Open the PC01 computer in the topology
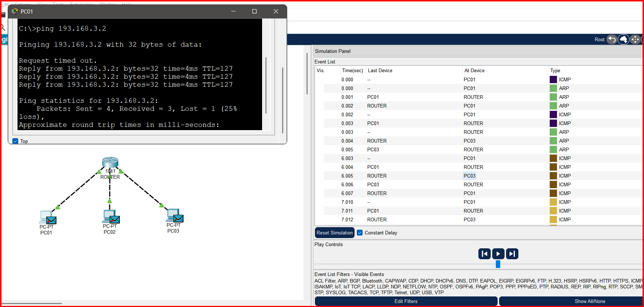This screenshot has height=307, width=644. [x=45, y=217]
